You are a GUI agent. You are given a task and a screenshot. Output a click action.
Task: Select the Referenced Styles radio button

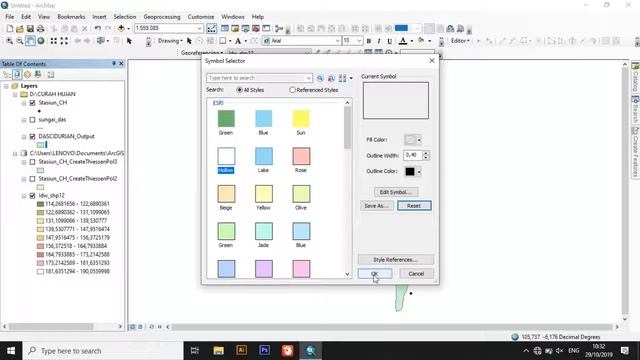click(292, 90)
